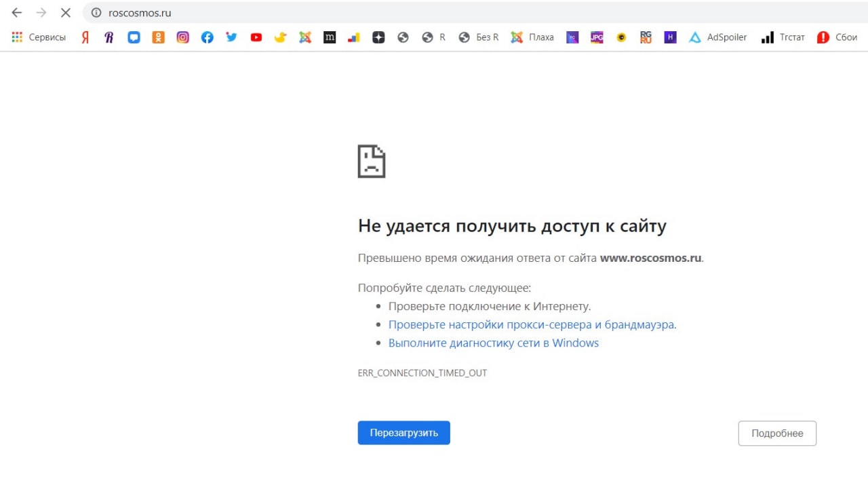Open the proxy and firewall settings link
Image resolution: width=868 pixels, height=479 pixels.
(532, 324)
